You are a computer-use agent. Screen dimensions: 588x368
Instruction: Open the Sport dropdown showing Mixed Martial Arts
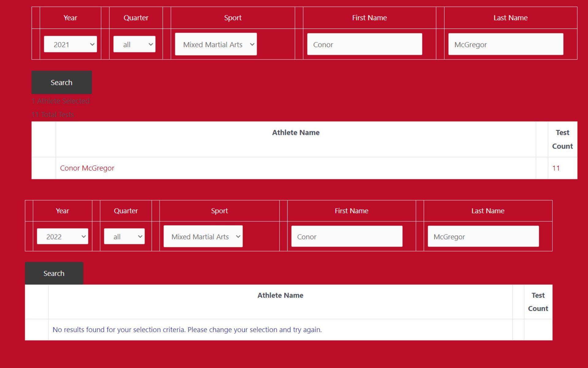216,44
